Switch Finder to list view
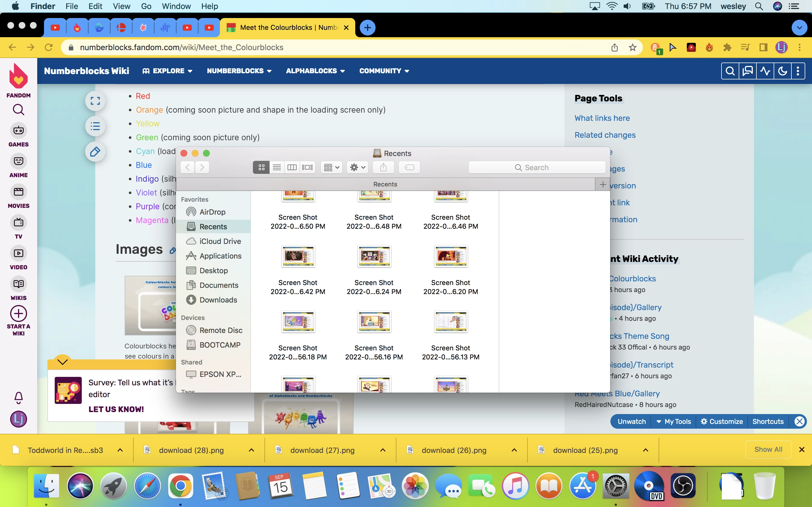The width and height of the screenshot is (812, 507). pos(277,167)
